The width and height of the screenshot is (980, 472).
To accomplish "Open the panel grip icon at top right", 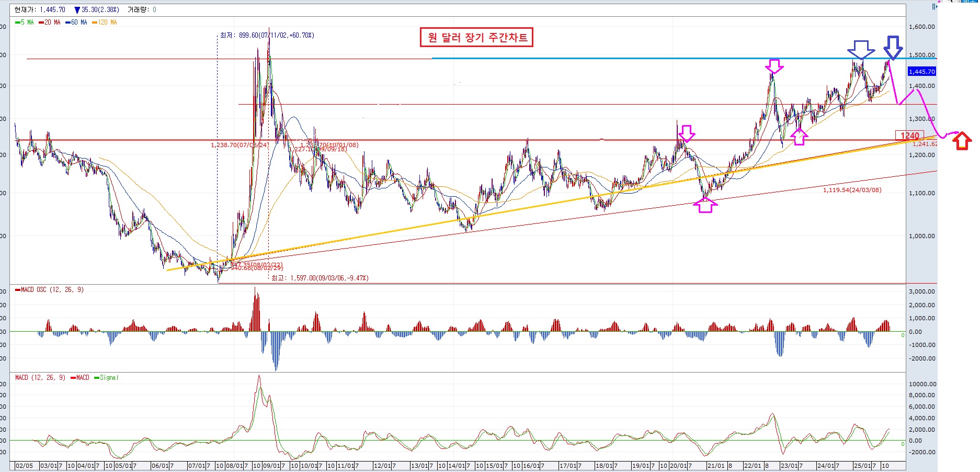I will pyautogui.click(x=935, y=7).
